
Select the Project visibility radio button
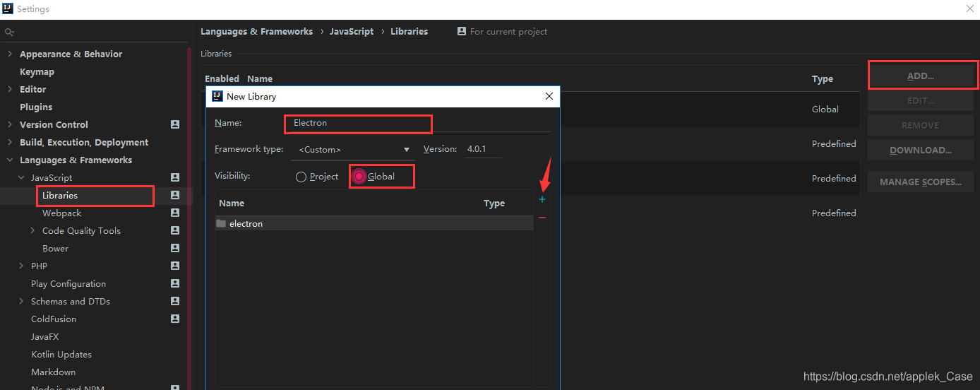click(301, 177)
